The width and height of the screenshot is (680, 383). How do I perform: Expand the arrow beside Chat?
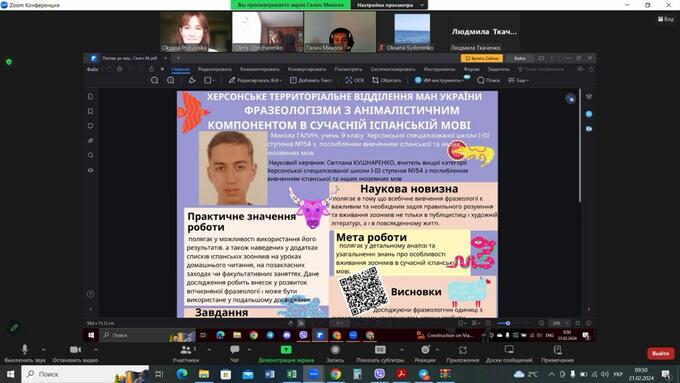(x=249, y=349)
